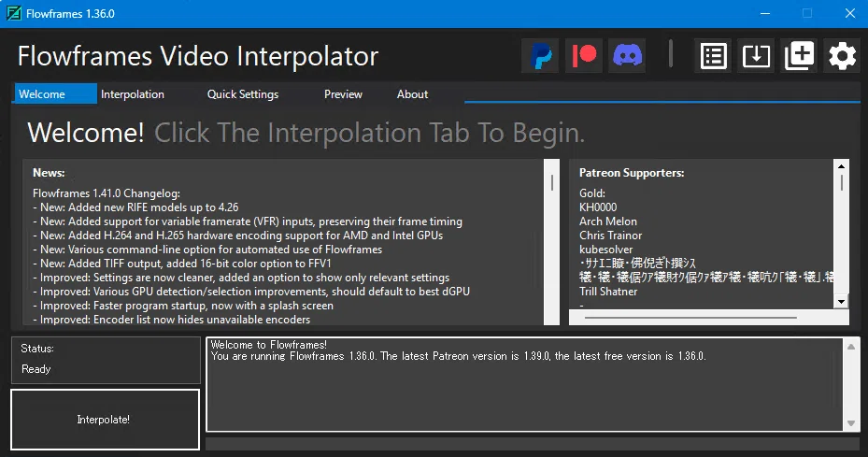Click the 'Faster program startup' line
Viewport: 868px width, 457px height.
tap(183, 306)
